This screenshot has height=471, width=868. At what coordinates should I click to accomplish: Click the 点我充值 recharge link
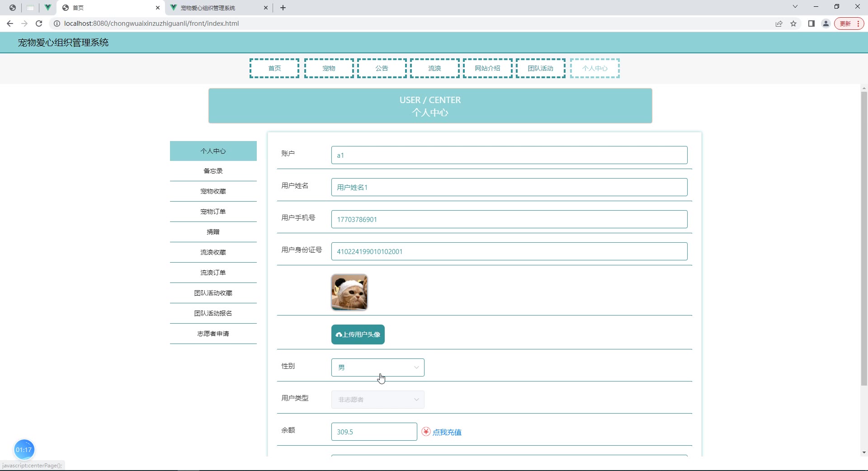pos(447,432)
